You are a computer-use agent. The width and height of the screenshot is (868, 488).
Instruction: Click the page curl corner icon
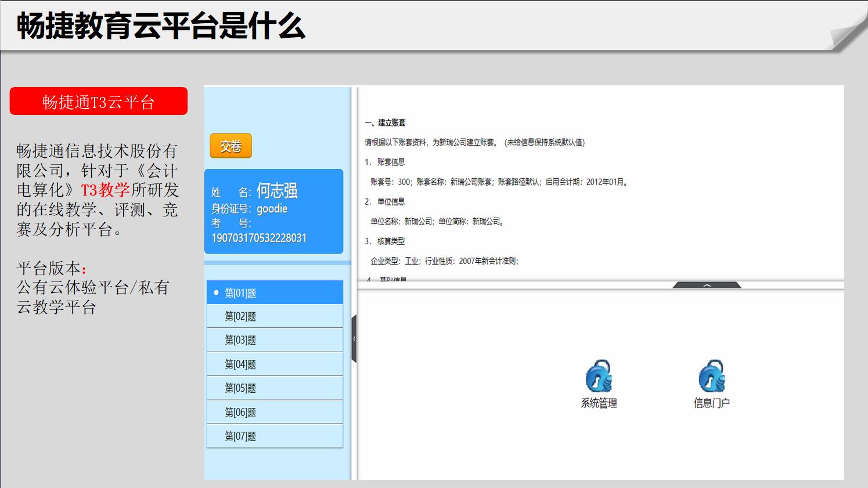[x=847, y=32]
